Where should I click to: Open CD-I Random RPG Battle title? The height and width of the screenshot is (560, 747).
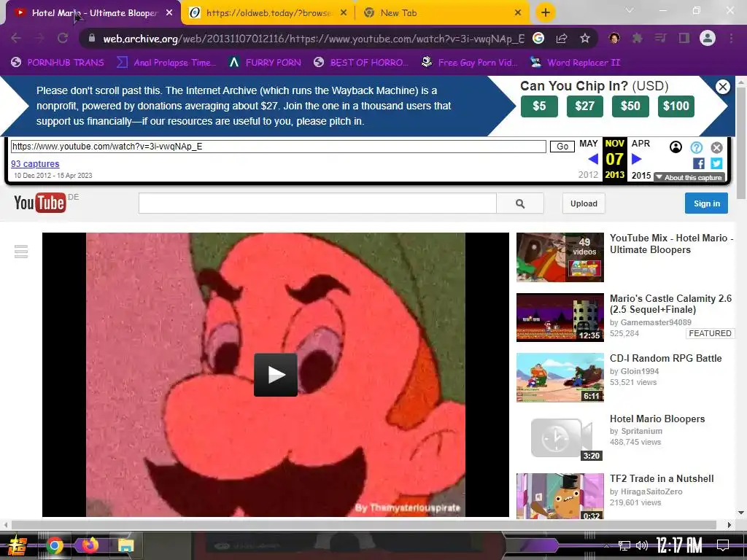(665, 358)
